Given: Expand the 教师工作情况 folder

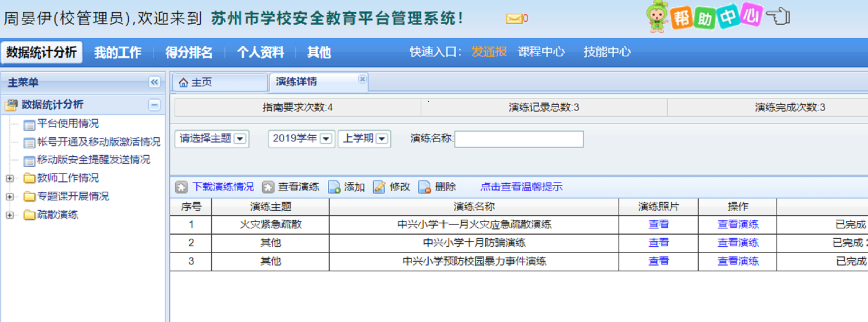Looking at the screenshot, I should (9, 179).
